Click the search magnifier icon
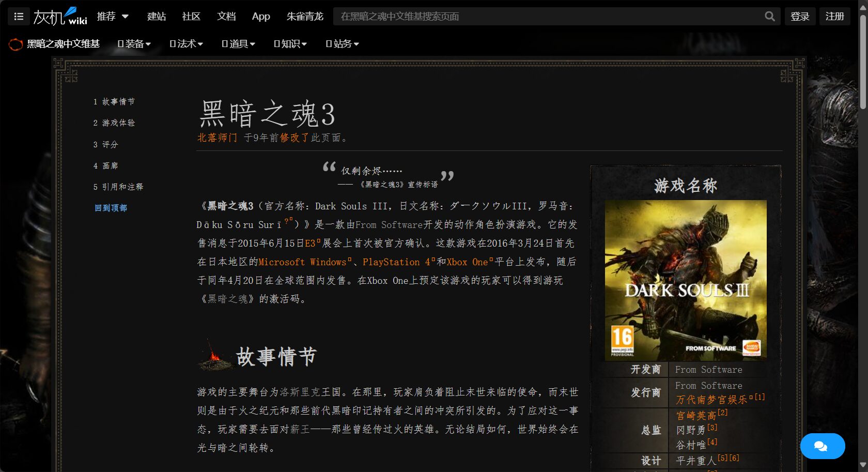The image size is (868, 472). click(769, 16)
